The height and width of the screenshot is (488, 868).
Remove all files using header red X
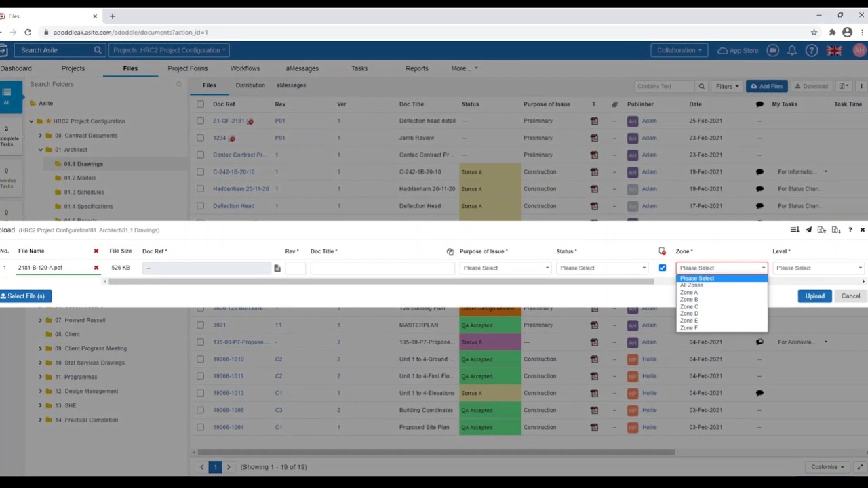(x=96, y=251)
